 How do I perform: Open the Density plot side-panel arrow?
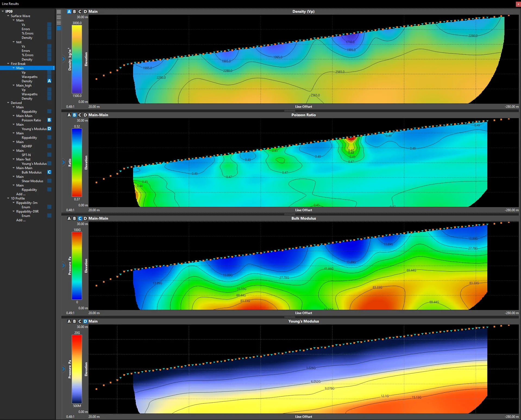pos(64,59)
